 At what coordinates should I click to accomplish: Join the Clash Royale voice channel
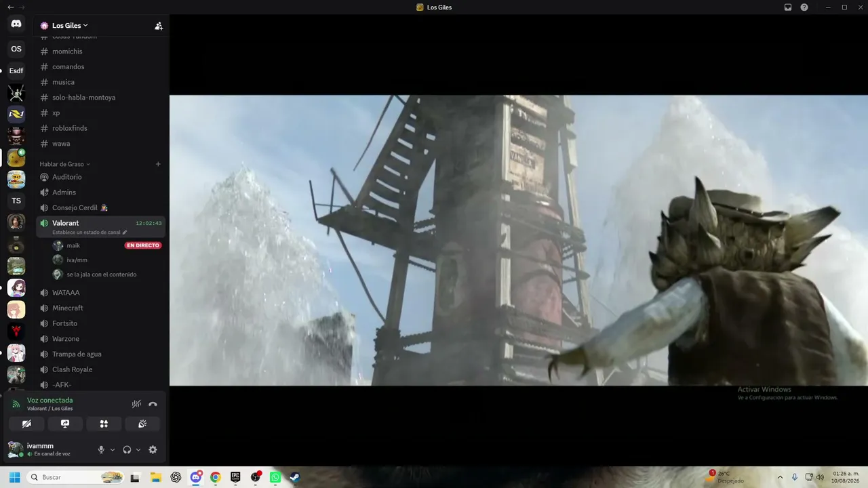tap(100, 369)
